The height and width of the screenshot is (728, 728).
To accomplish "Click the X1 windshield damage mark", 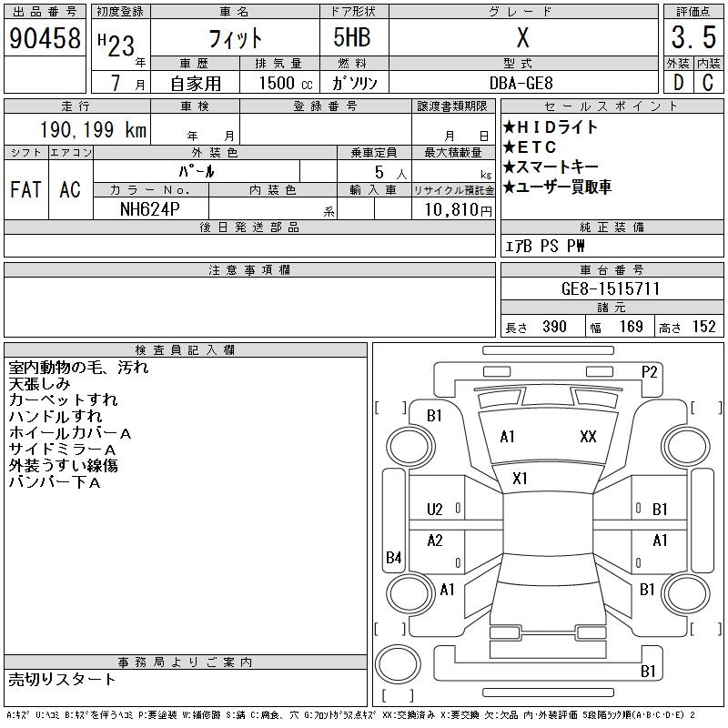I will pos(521,479).
